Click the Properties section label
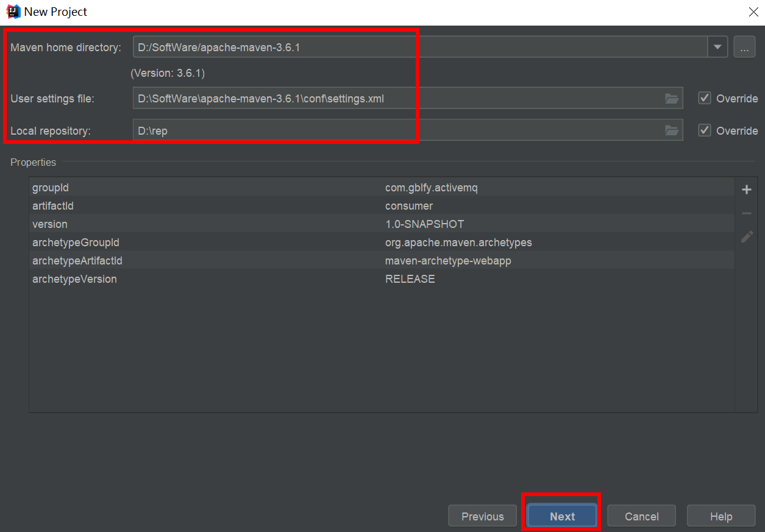Screen dimensions: 765x532 click(x=33, y=162)
